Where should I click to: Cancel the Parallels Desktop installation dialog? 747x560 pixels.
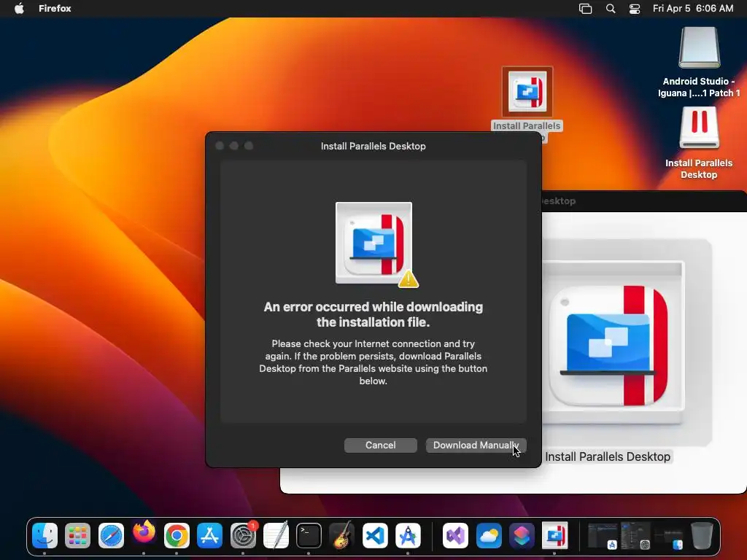click(x=380, y=446)
